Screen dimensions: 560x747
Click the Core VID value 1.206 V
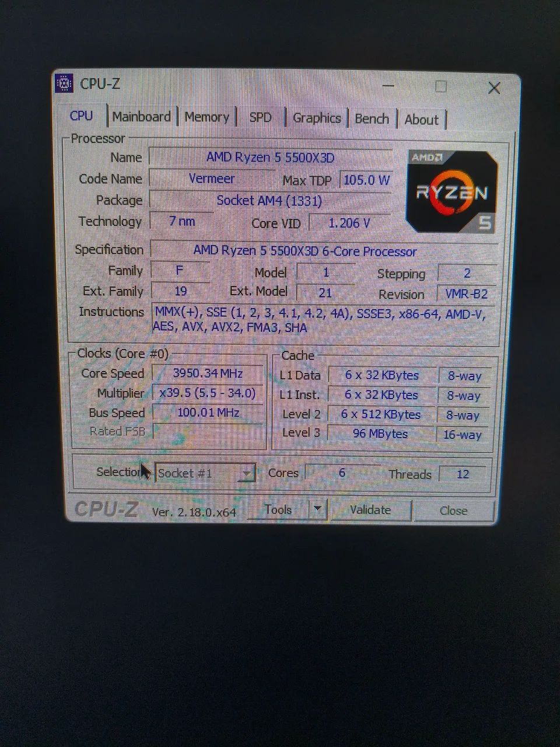pyautogui.click(x=349, y=223)
